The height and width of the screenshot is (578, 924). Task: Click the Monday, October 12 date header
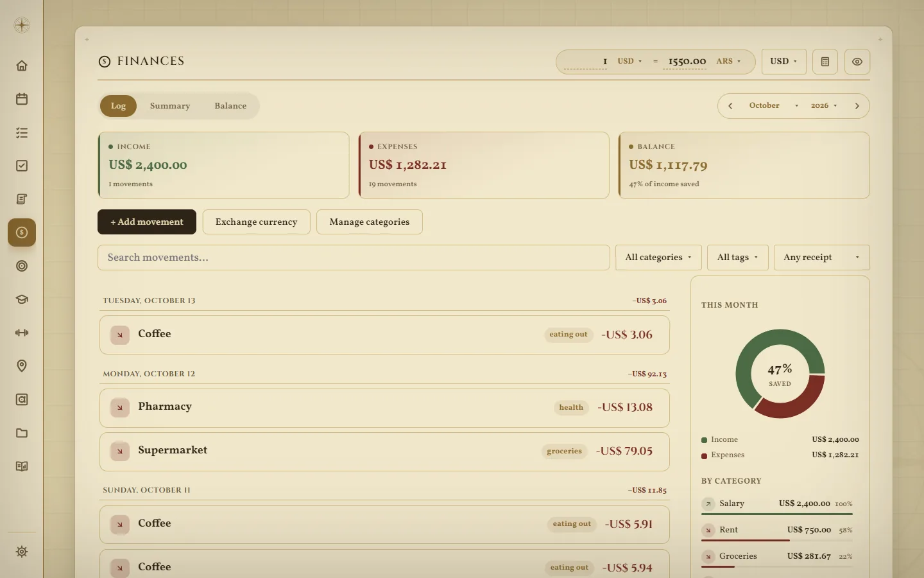tap(149, 374)
